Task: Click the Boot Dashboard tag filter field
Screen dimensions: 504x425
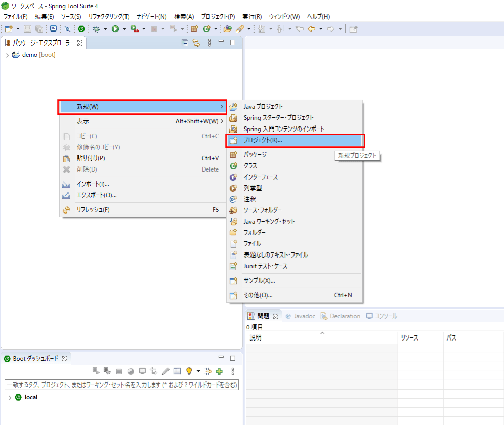Action: coord(121,385)
